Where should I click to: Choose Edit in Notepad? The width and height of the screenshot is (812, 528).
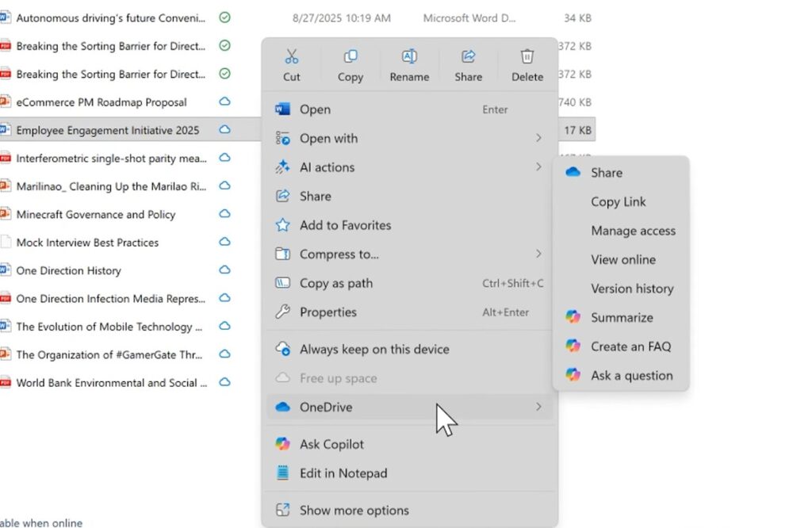(x=343, y=473)
